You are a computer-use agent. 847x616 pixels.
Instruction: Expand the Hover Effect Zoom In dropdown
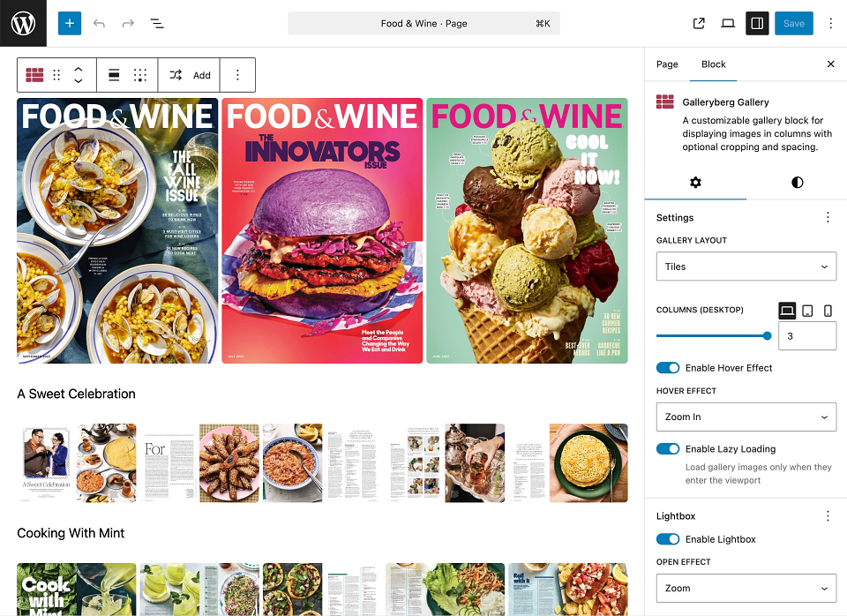click(746, 417)
